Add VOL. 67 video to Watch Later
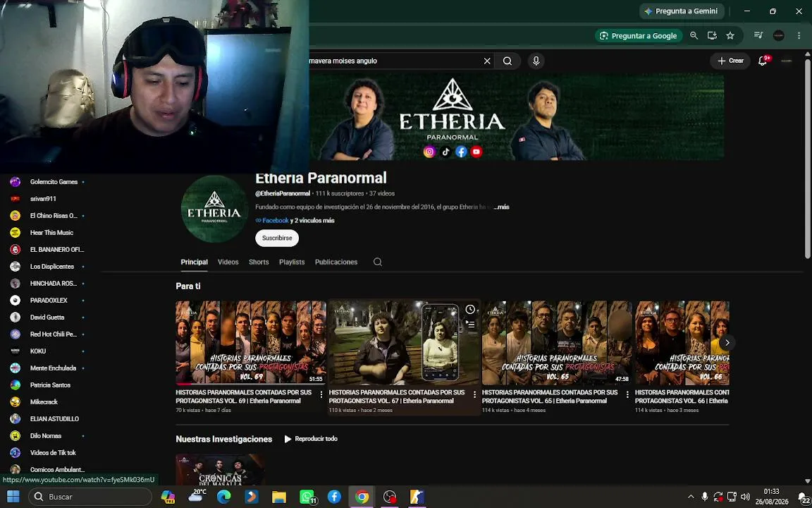Screen dimensions: 812x508 point(469,310)
